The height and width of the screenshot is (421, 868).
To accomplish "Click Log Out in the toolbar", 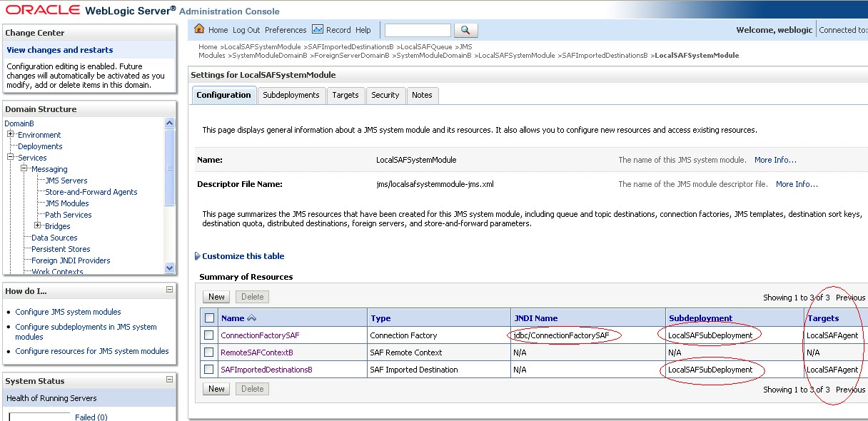I will coord(246,30).
